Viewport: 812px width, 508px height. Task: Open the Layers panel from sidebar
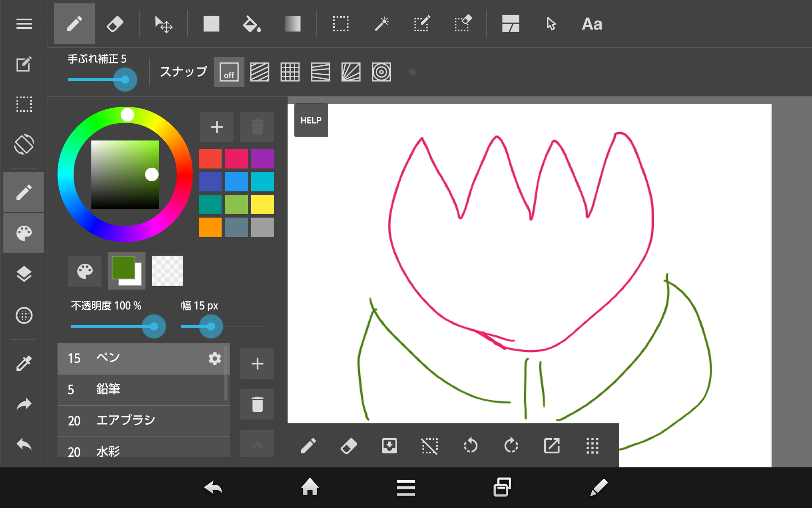[24, 274]
